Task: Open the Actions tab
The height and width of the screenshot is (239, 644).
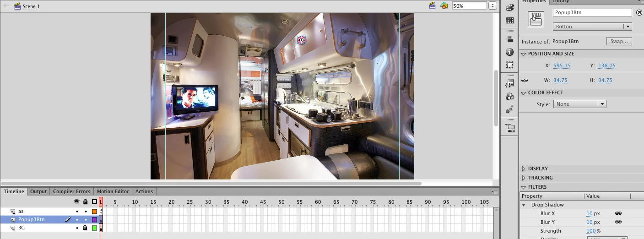Action: [x=144, y=191]
